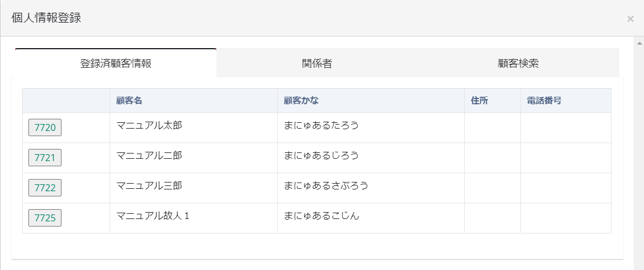Screen dimensions: 644x270
Task: Select the まにゅあるこじん kana cell
Action: 321,216
